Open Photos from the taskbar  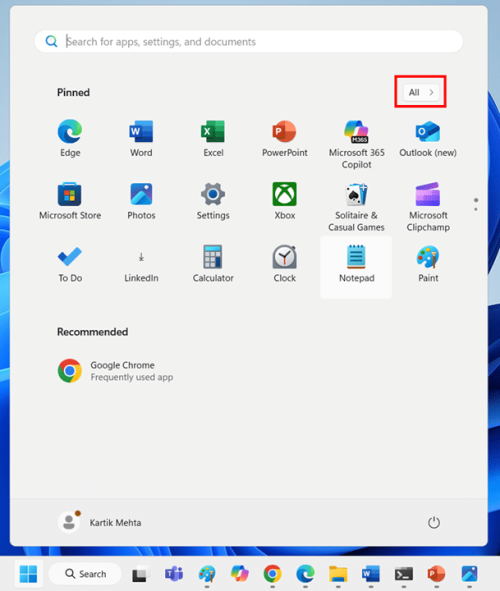click(469, 574)
